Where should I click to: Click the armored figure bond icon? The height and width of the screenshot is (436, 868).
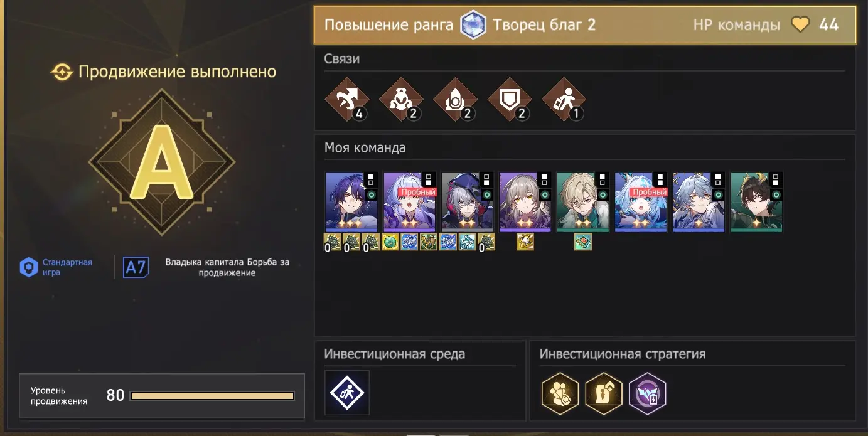click(400, 100)
